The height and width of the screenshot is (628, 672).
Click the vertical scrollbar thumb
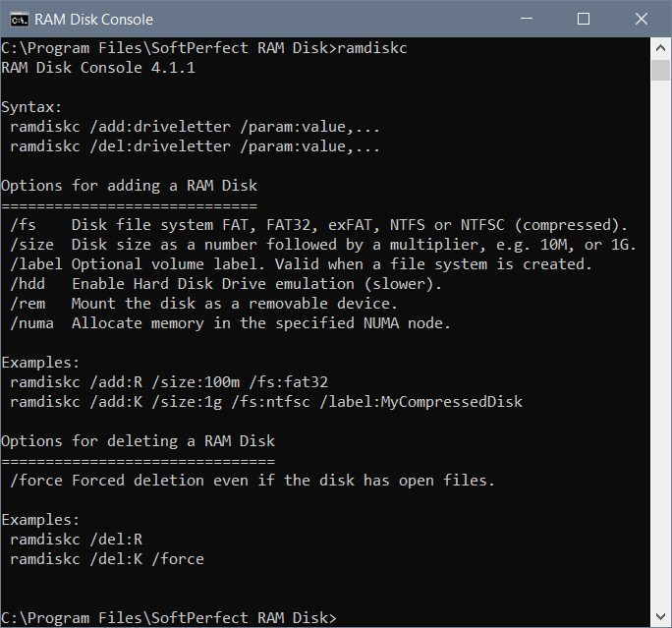660,70
